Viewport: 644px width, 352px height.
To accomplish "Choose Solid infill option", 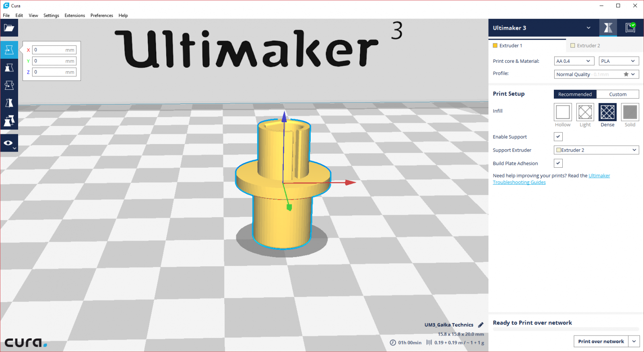I will click(630, 112).
